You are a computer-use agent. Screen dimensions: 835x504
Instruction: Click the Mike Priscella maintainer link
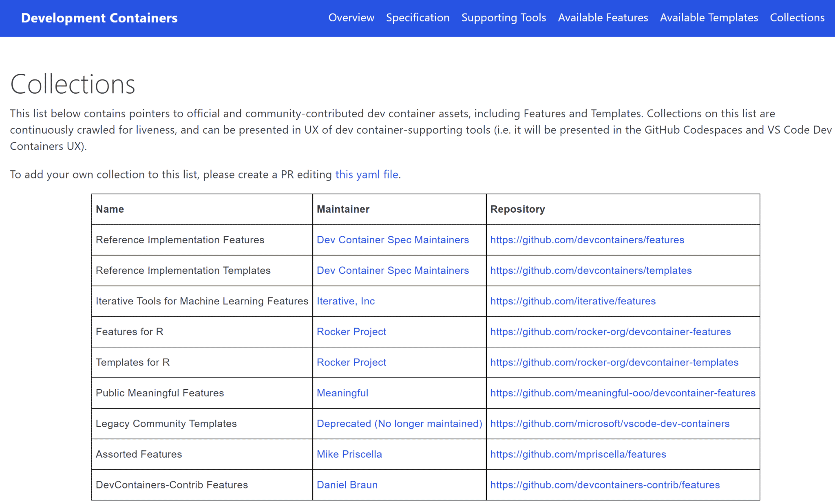tap(349, 454)
